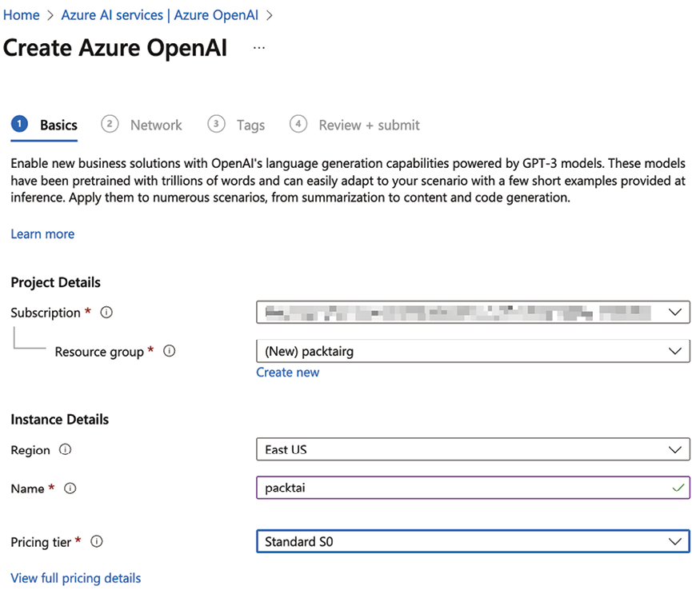Focus the Name input field containing packtai
The image size is (700, 594).
[474, 488]
